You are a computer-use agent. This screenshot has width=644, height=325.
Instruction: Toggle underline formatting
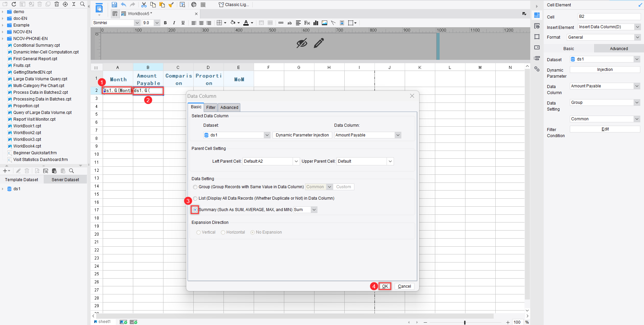(x=183, y=23)
